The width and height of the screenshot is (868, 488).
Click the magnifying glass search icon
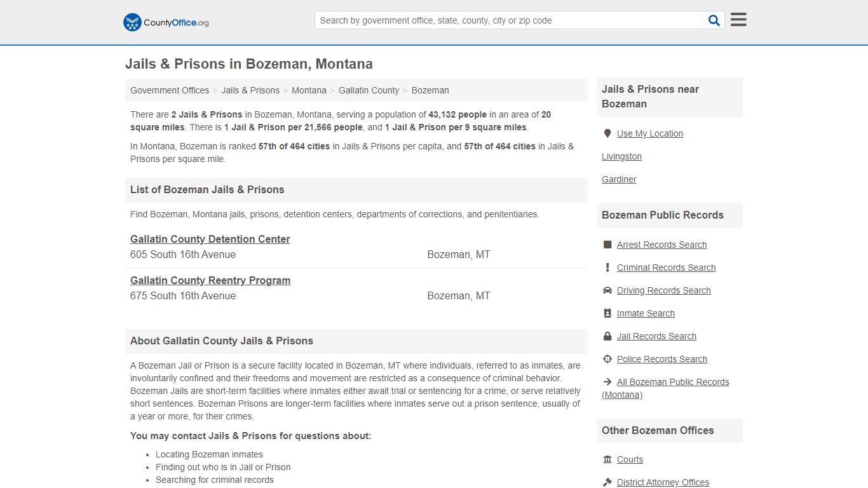(x=714, y=20)
